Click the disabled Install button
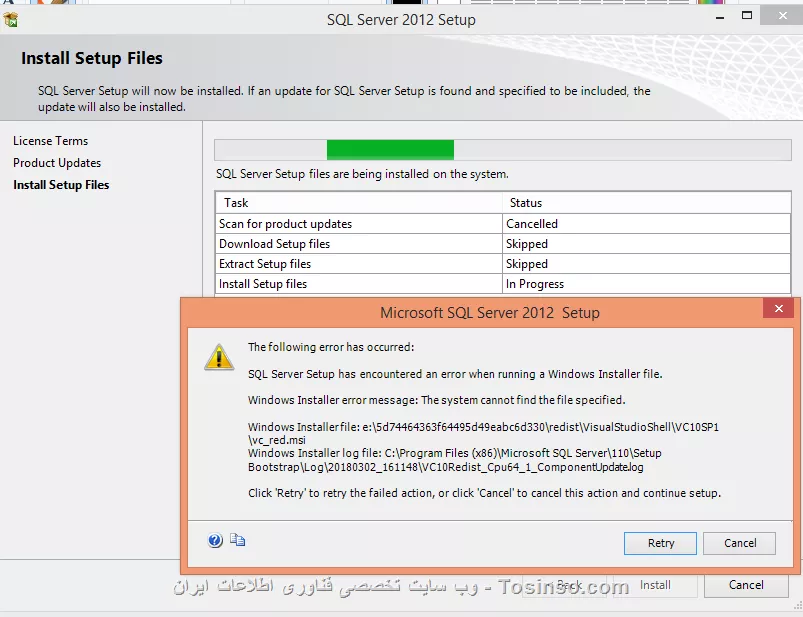Image resolution: width=803 pixels, height=617 pixels. (655, 585)
